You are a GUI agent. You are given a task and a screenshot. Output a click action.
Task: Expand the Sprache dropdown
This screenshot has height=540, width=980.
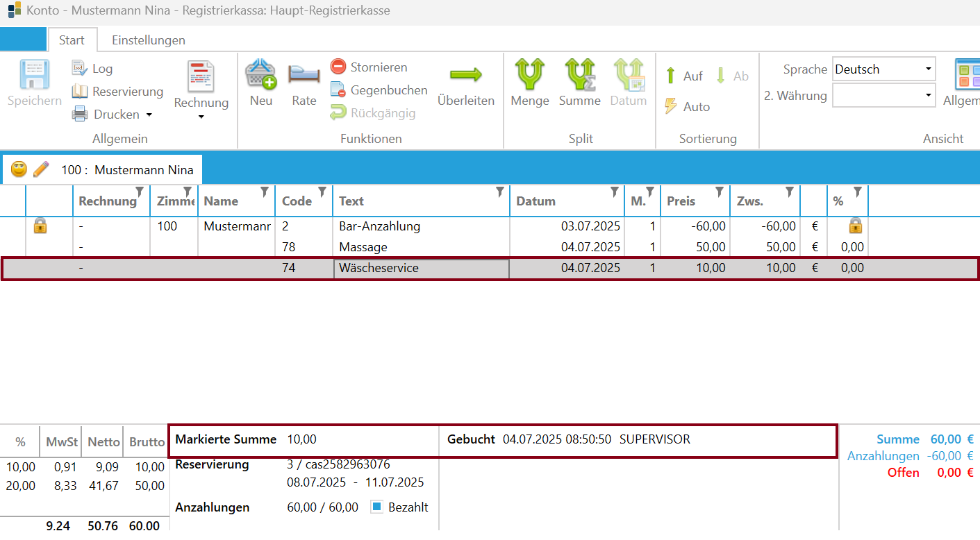click(929, 69)
